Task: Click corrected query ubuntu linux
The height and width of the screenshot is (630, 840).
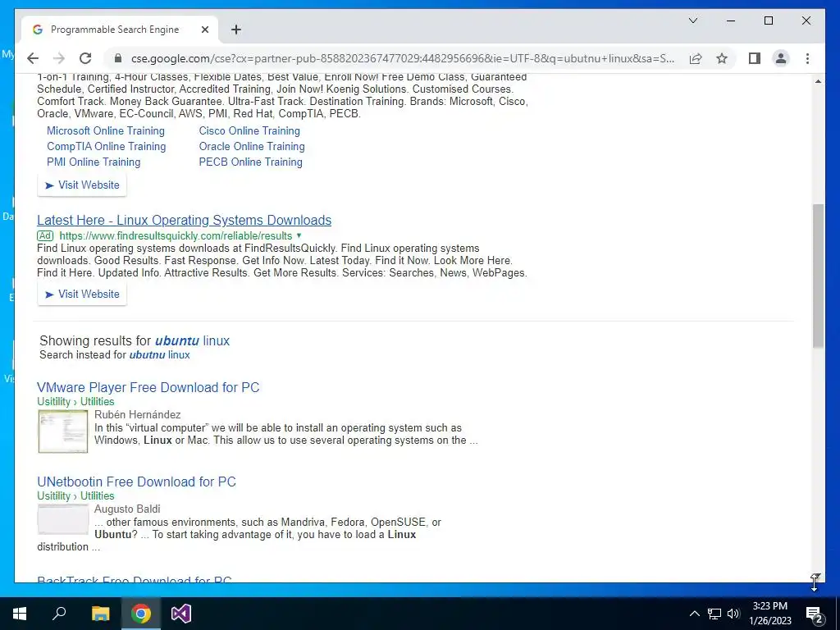Action: (x=192, y=340)
